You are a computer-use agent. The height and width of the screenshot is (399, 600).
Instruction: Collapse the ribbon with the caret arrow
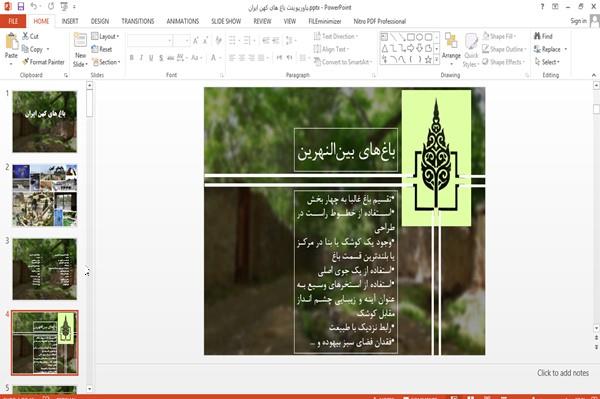click(593, 75)
